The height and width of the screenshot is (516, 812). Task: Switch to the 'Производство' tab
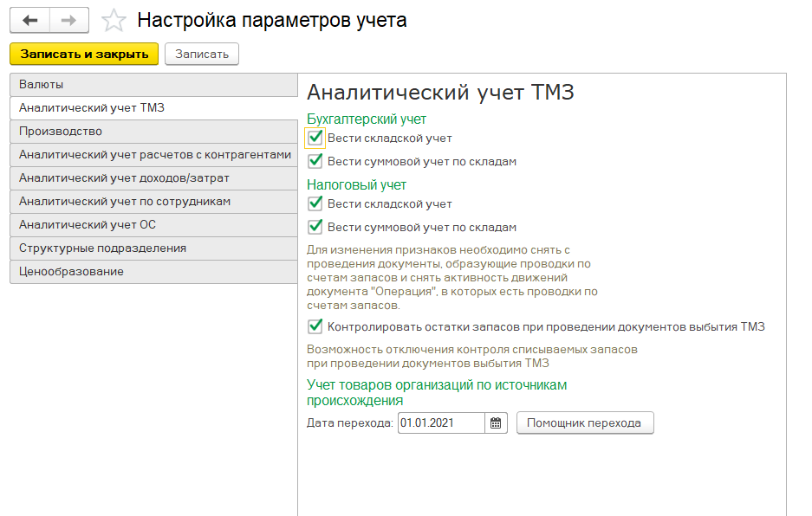(x=153, y=132)
